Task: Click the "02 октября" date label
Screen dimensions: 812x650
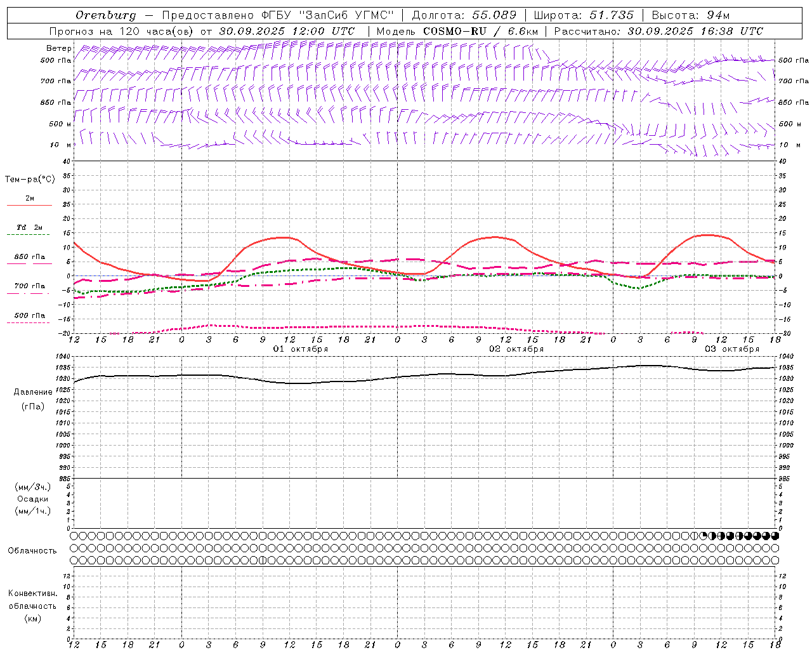Action: (x=516, y=349)
